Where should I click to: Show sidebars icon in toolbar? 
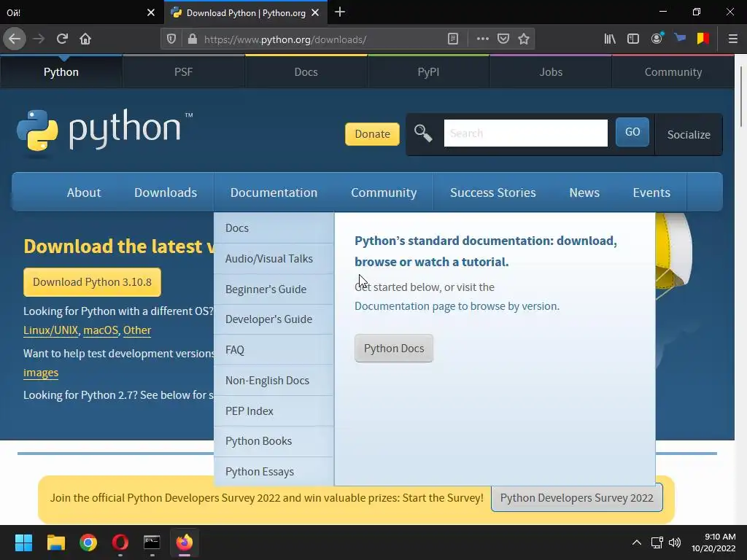click(x=633, y=39)
